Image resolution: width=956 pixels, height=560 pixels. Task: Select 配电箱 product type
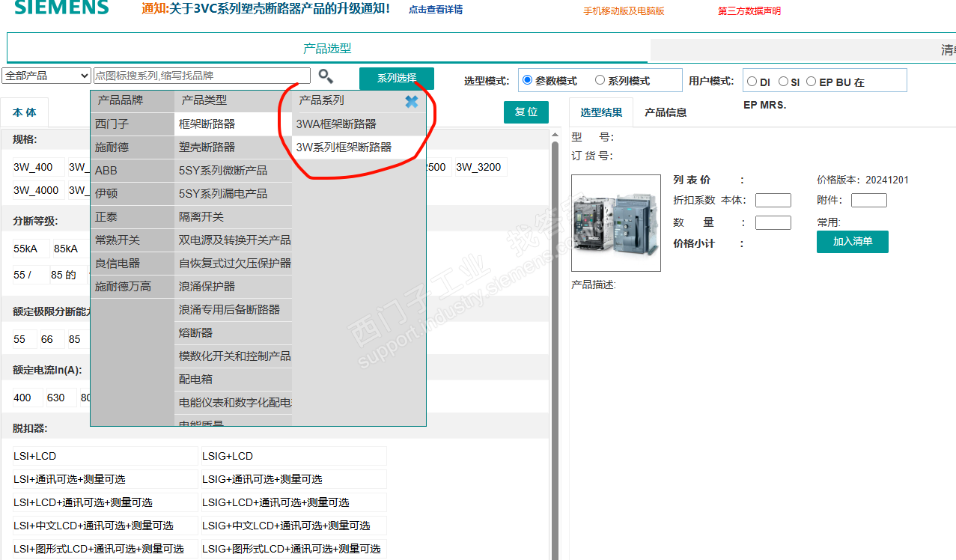pos(233,379)
